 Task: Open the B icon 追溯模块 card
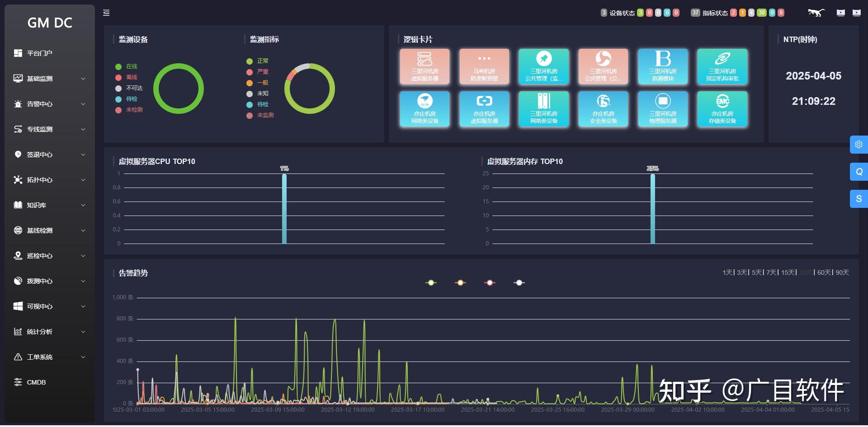click(x=663, y=66)
